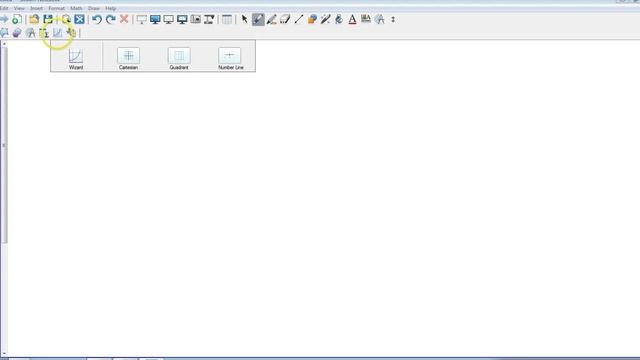Select the Pens tool
The image size is (640, 360).
tap(258, 19)
